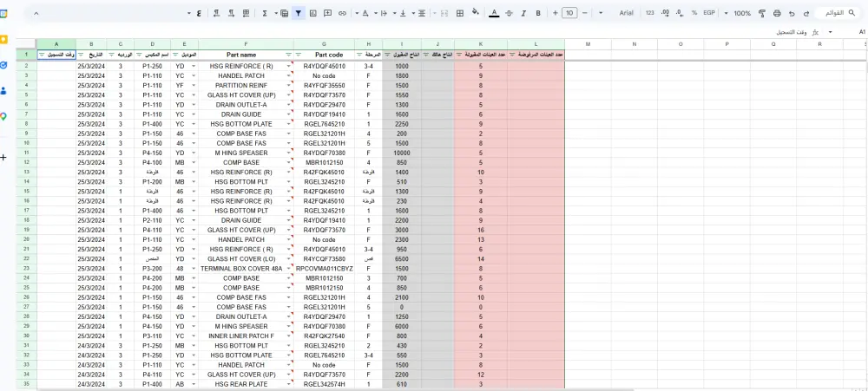This screenshot has width=868, height=391.
Task: Click the borders grid icon
Action: (x=459, y=13)
